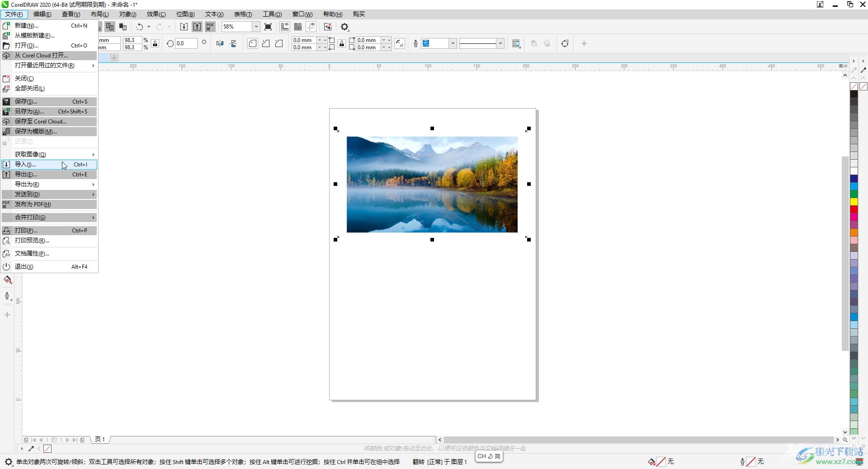868x469 pixels.
Task: Choose 打印预览 from the File menu
Action: click(49, 240)
